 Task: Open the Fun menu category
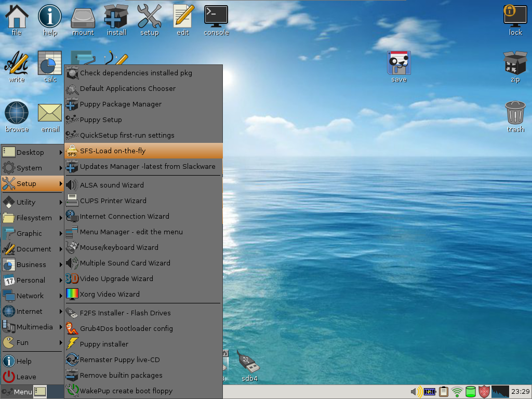click(33, 343)
